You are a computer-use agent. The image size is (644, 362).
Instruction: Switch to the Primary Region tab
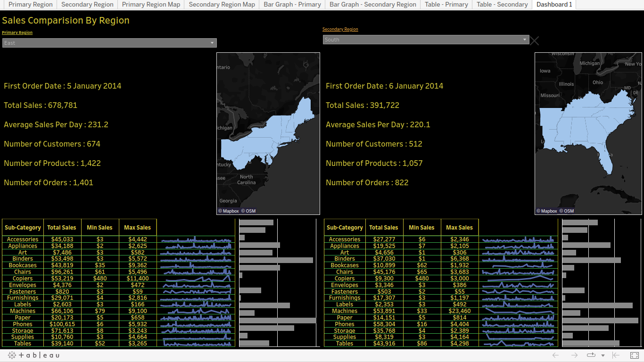coord(31,4)
